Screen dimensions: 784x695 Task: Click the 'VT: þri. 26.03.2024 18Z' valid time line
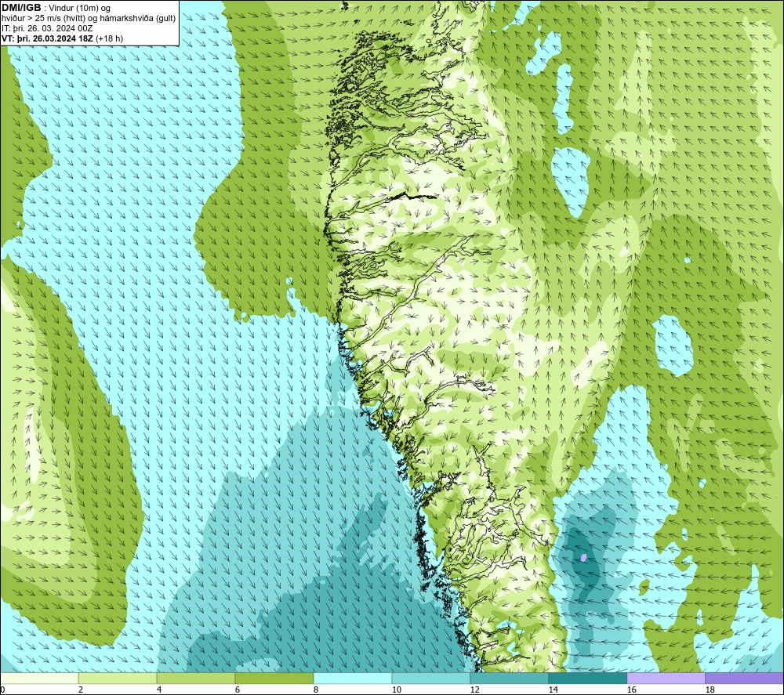click(x=63, y=38)
